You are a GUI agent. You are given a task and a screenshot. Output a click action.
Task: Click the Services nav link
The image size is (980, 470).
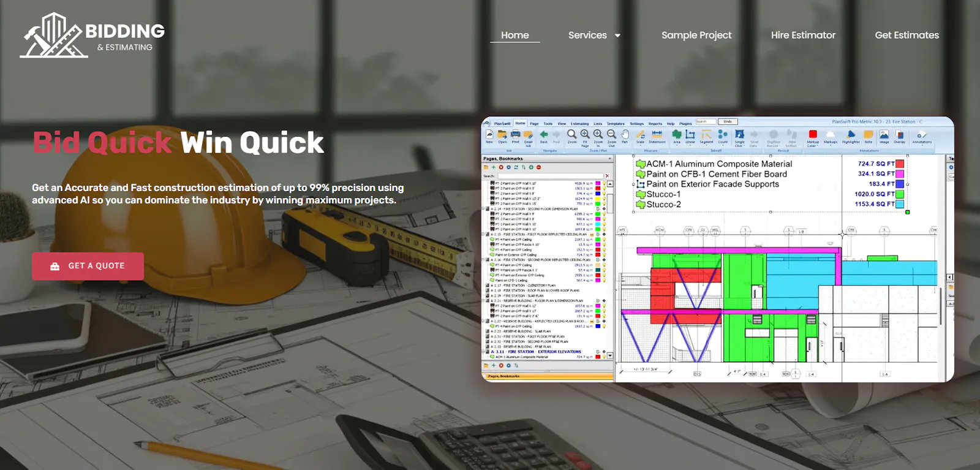587,35
